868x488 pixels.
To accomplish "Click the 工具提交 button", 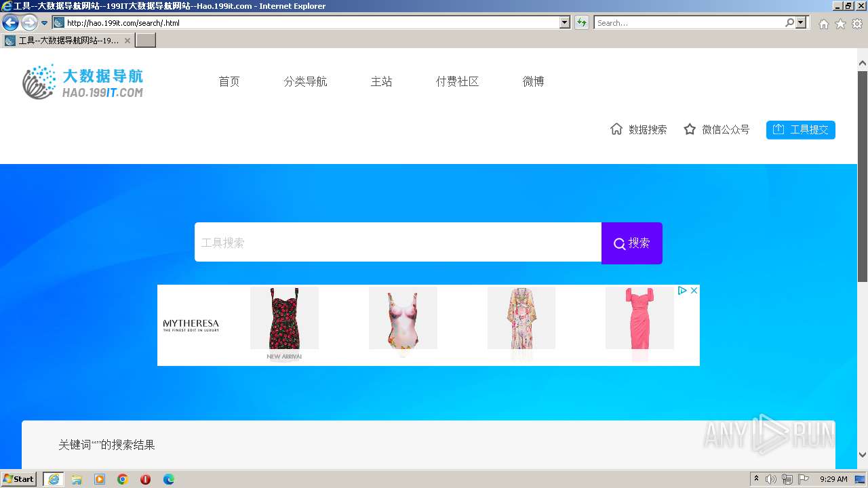I will pos(801,129).
